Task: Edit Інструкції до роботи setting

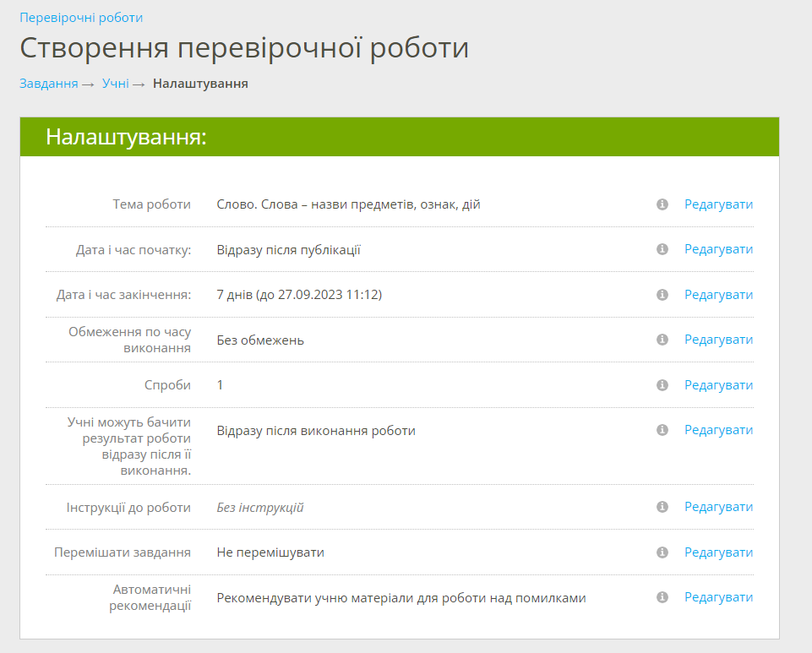Action: pos(718,507)
